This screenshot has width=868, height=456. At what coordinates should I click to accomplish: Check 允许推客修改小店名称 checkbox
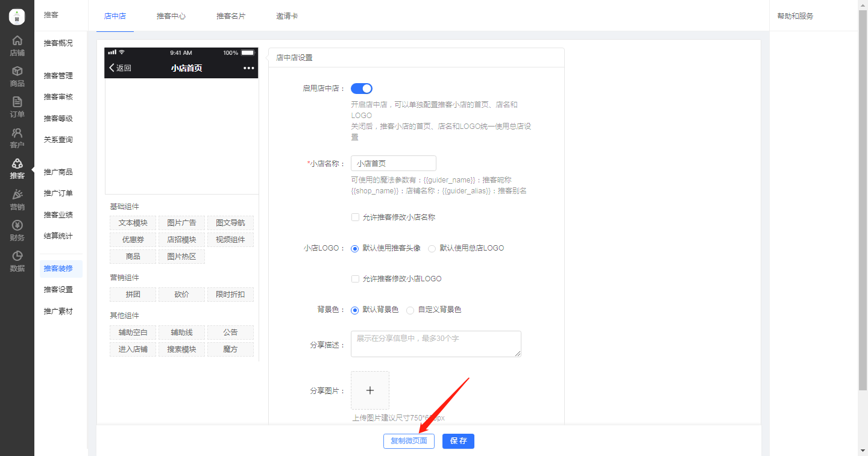point(355,217)
